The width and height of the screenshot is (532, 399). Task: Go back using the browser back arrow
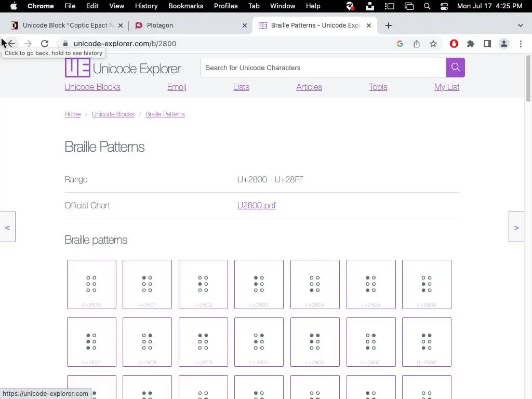tap(11, 44)
